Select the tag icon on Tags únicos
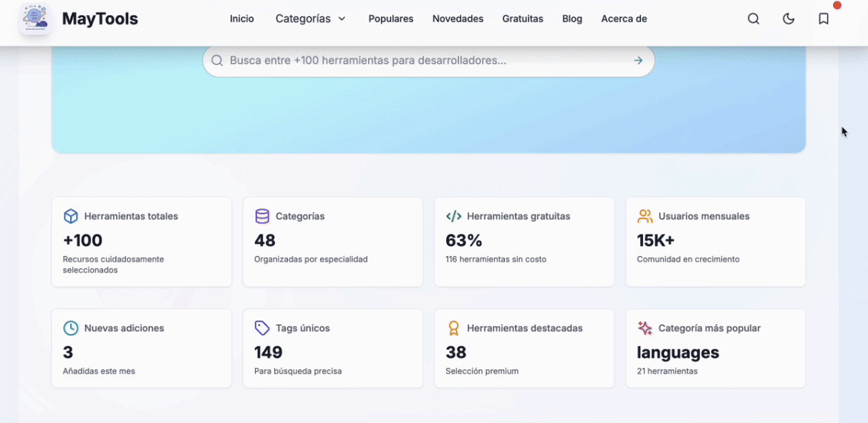 click(262, 328)
